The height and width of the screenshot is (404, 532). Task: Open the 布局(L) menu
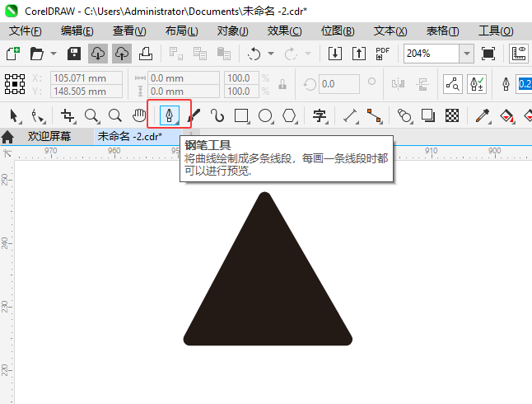tap(181, 31)
